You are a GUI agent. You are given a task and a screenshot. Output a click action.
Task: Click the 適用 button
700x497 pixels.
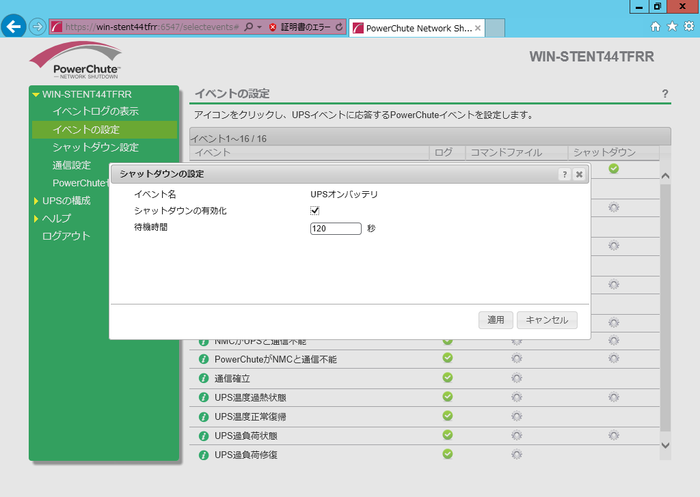[496, 320]
